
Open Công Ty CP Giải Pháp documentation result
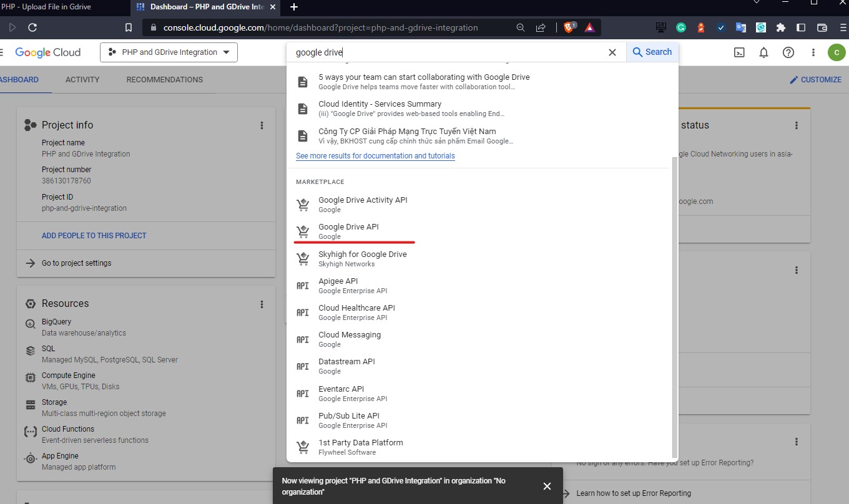pos(478,136)
